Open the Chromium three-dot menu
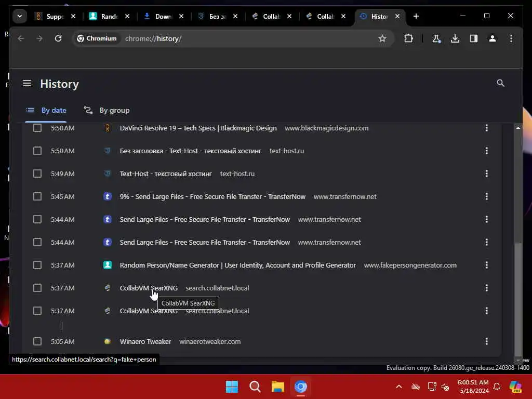This screenshot has width=532, height=399. pos(511,38)
